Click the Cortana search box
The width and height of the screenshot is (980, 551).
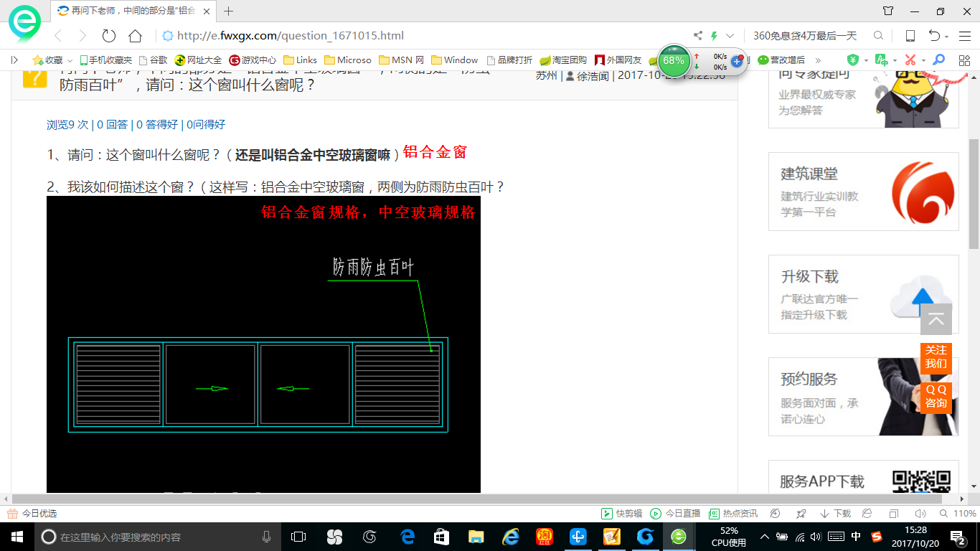click(x=157, y=537)
